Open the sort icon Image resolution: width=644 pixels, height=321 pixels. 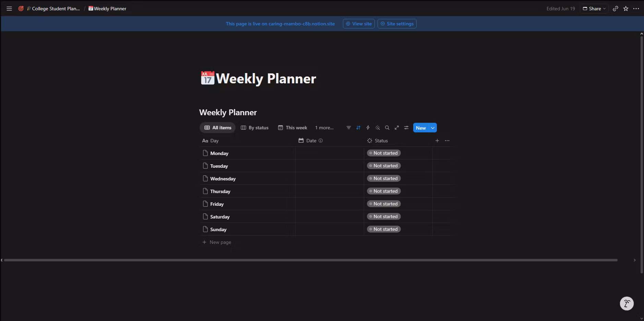tap(358, 128)
